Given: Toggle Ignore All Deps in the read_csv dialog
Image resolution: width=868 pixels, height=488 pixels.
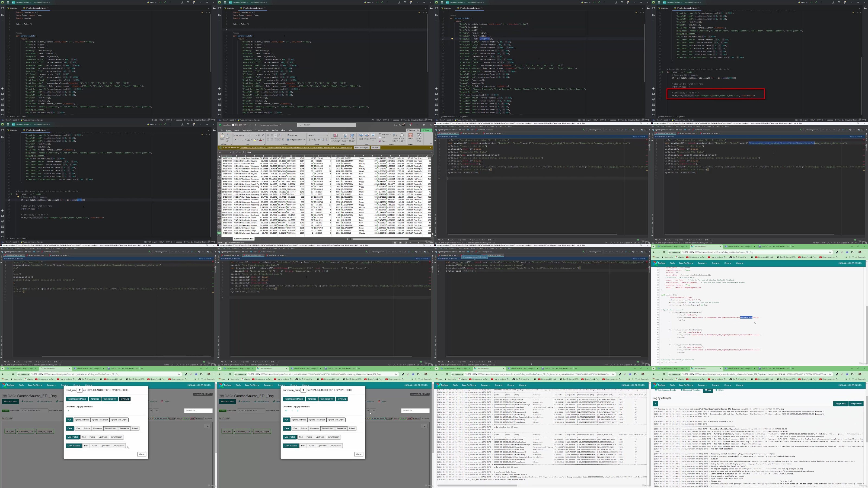Looking at the screenshot, I should click(82, 420).
